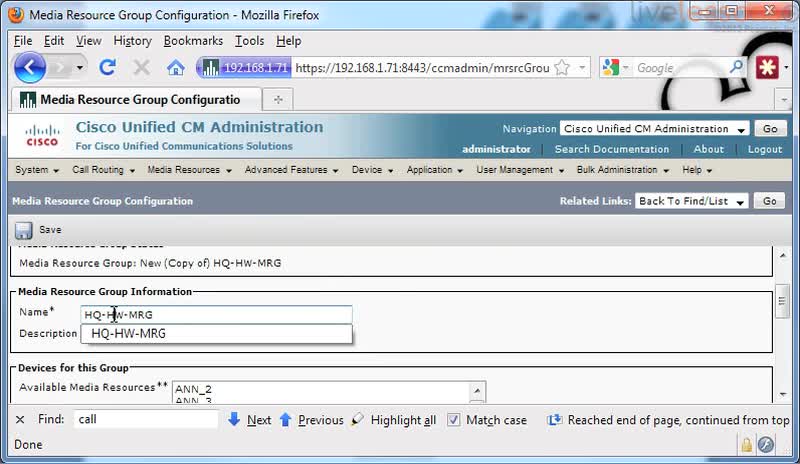Expand the User Management menu
The height and width of the screenshot is (464, 800).
coord(520,170)
